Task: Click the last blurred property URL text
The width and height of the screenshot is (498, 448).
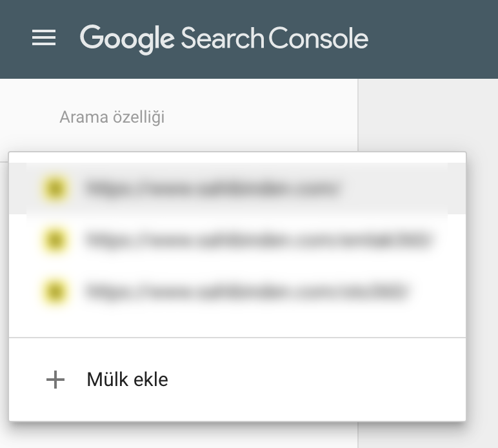Action: coord(247,292)
